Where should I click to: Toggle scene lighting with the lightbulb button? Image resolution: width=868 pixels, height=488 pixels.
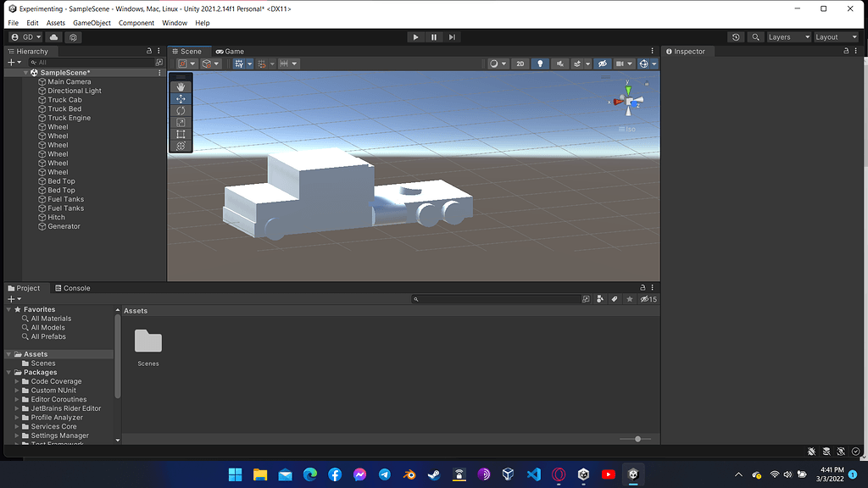click(x=540, y=63)
